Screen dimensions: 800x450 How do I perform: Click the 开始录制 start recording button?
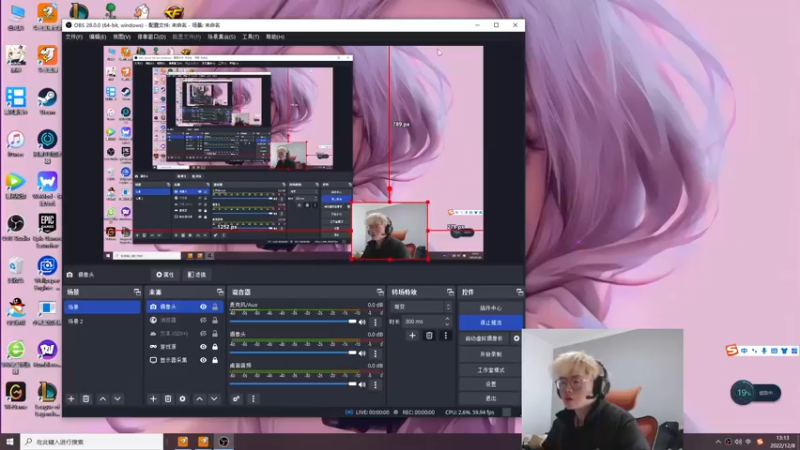pyautogui.click(x=490, y=354)
